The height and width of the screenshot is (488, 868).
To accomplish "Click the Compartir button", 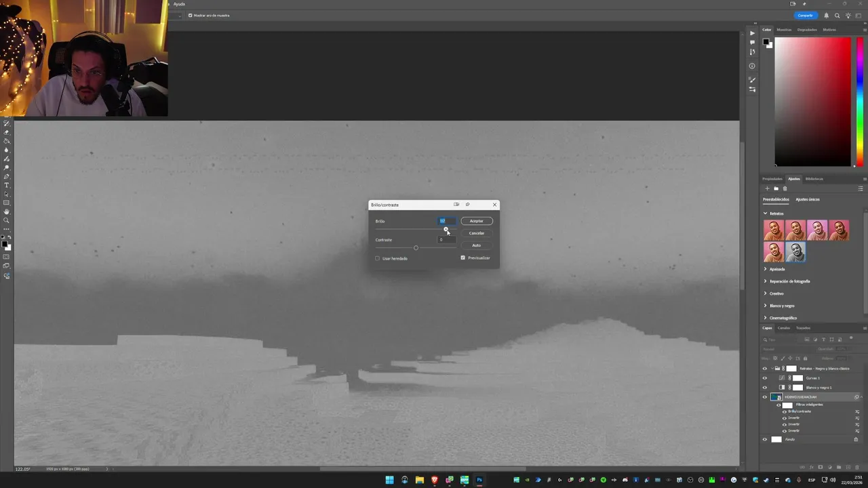I will pos(805,16).
